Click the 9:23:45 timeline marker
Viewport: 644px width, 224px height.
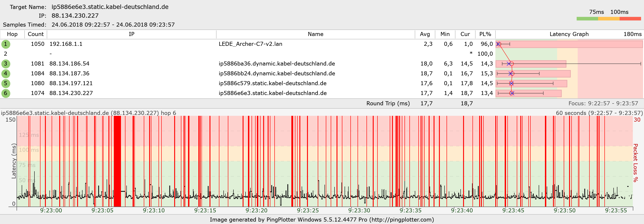(x=513, y=211)
